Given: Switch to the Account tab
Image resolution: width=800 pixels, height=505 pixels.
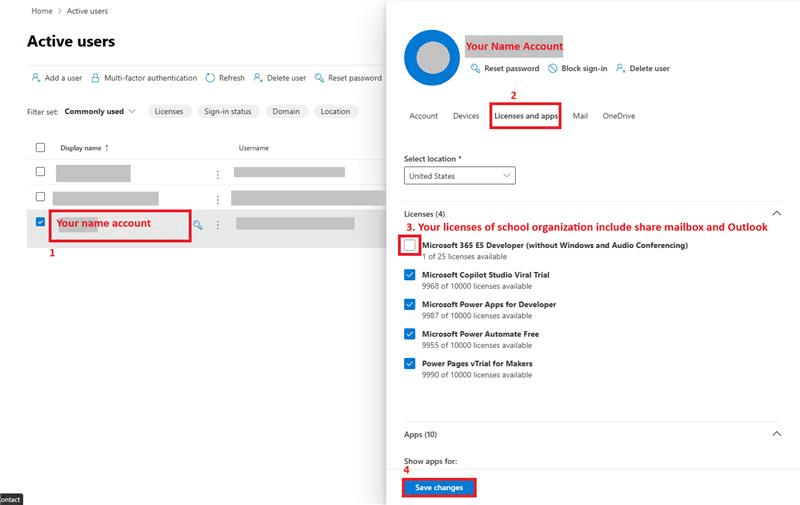Looking at the screenshot, I should click(423, 116).
